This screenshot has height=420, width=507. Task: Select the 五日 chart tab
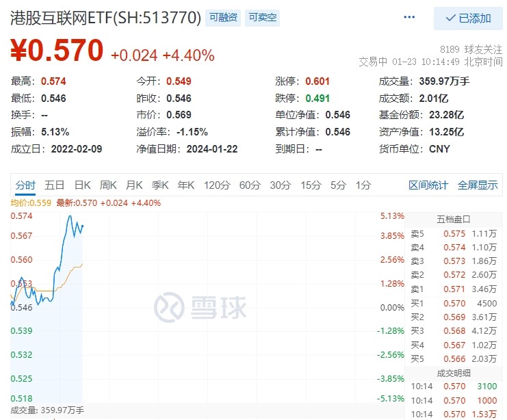pos(55,185)
